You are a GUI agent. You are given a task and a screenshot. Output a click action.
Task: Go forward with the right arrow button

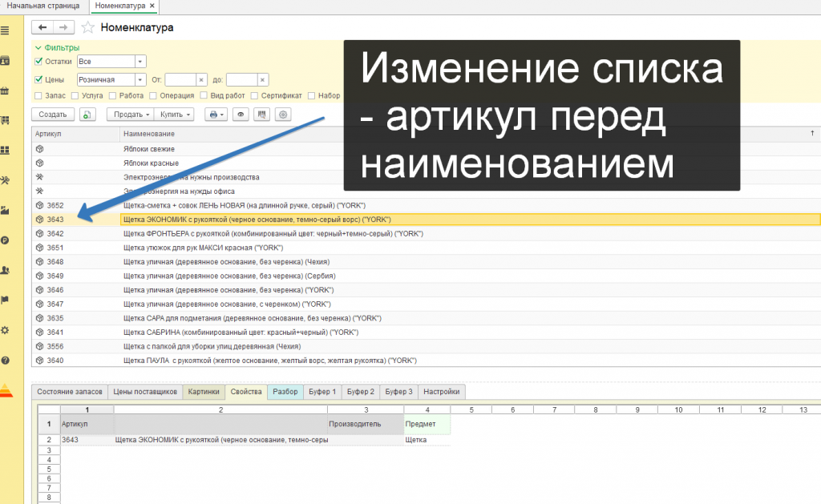[x=63, y=27]
